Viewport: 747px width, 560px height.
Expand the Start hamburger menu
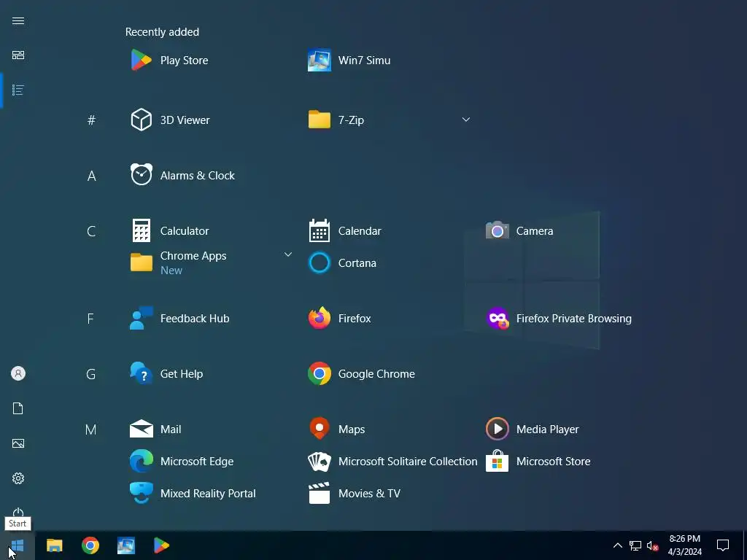[18, 21]
